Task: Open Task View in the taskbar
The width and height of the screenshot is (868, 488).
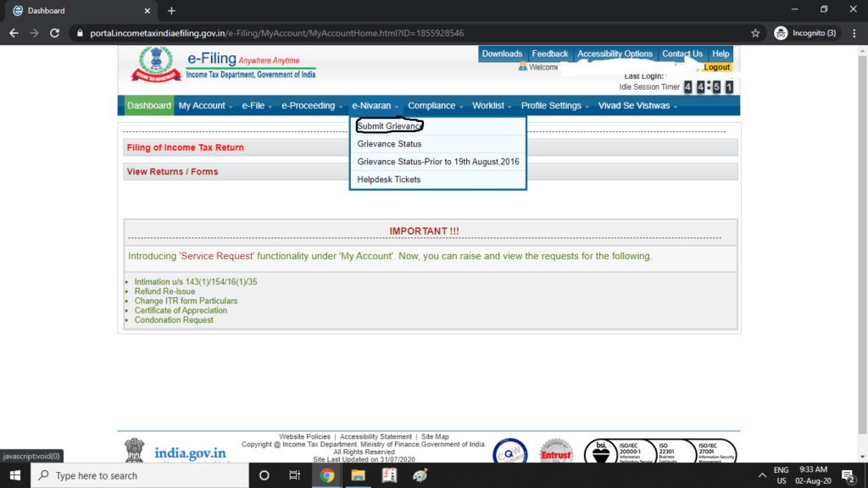Action: click(294, 475)
